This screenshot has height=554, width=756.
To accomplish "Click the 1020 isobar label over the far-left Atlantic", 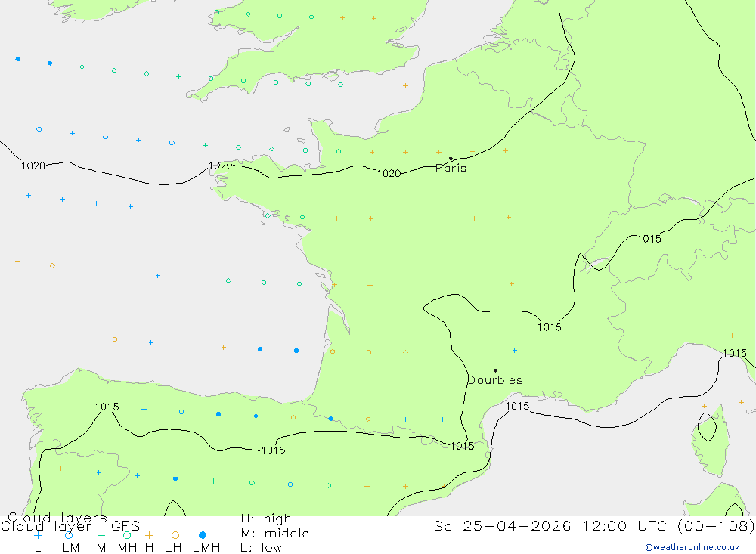I will pos(33,166).
